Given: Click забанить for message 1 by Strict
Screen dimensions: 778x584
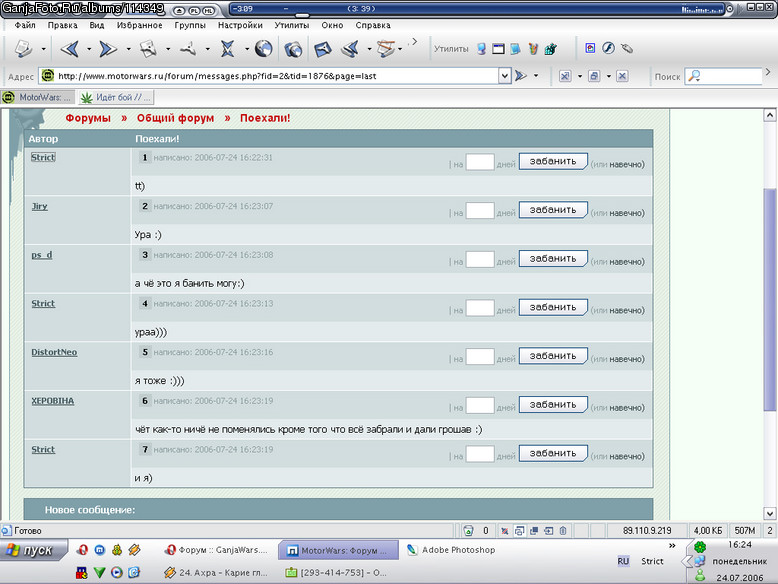Looking at the screenshot, I should [x=553, y=161].
